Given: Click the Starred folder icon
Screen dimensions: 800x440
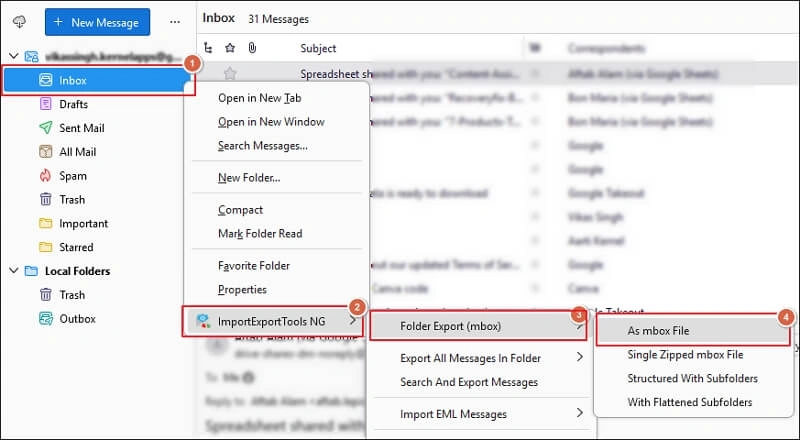Looking at the screenshot, I should coord(45,247).
